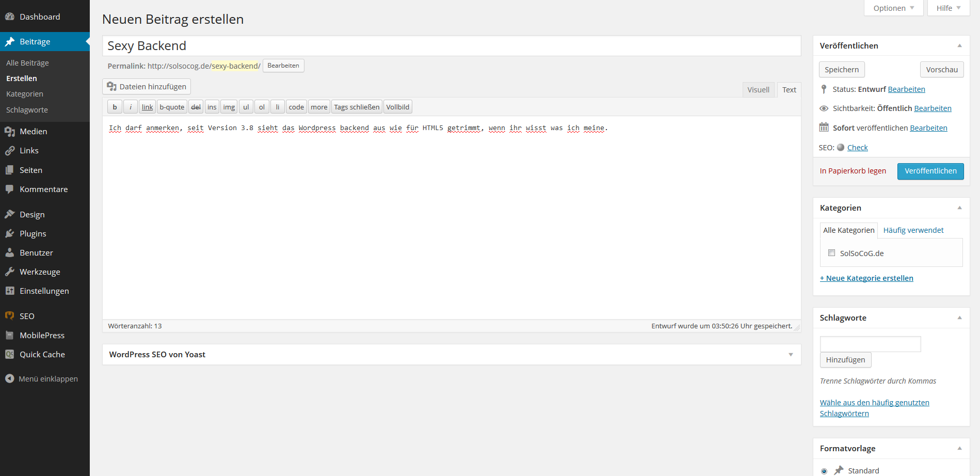Screen dimensions: 980x476
Task: Click the Design brush icon
Action: (9, 214)
